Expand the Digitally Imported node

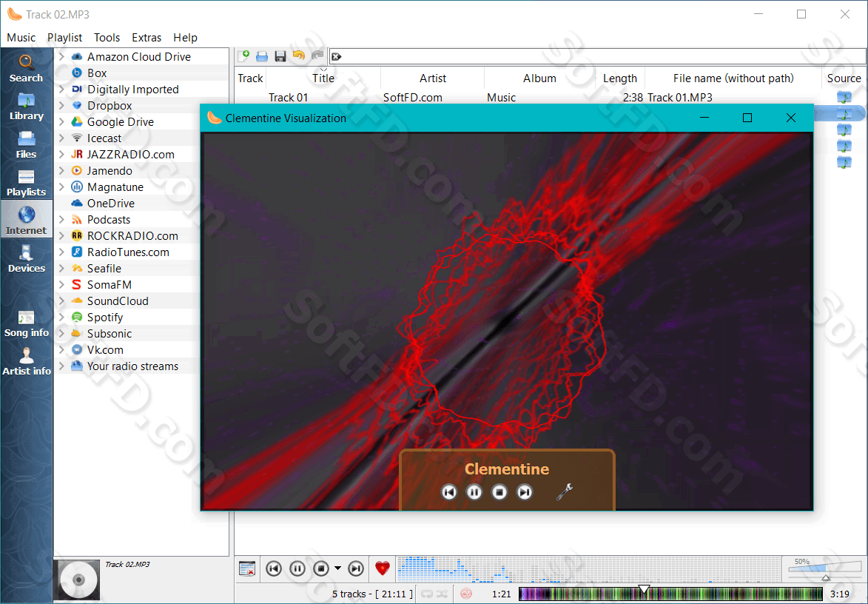pos(62,89)
